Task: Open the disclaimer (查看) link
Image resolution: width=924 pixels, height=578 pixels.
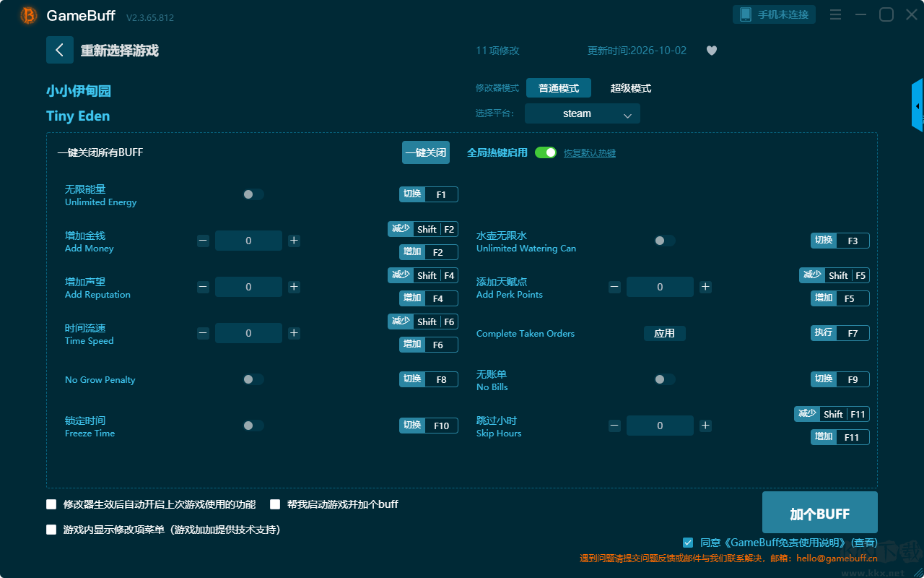Action: click(x=865, y=543)
